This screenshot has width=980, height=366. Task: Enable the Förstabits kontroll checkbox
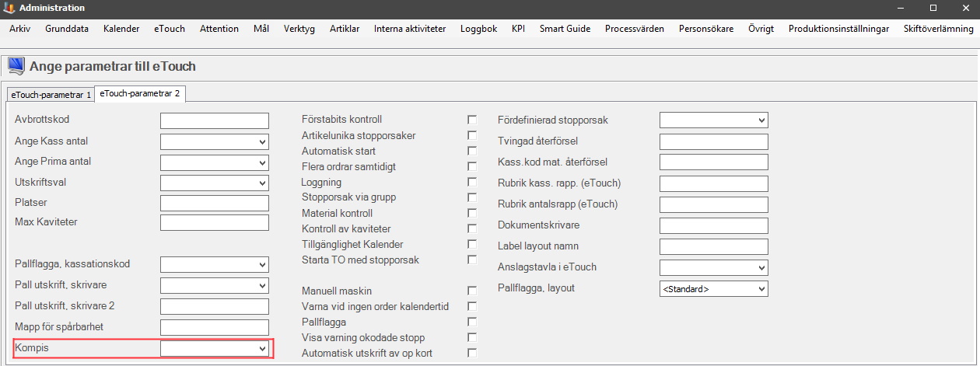tap(472, 120)
